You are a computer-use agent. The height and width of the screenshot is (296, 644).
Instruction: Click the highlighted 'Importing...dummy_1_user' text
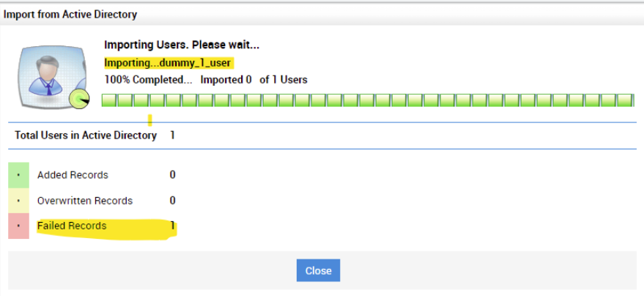point(168,62)
